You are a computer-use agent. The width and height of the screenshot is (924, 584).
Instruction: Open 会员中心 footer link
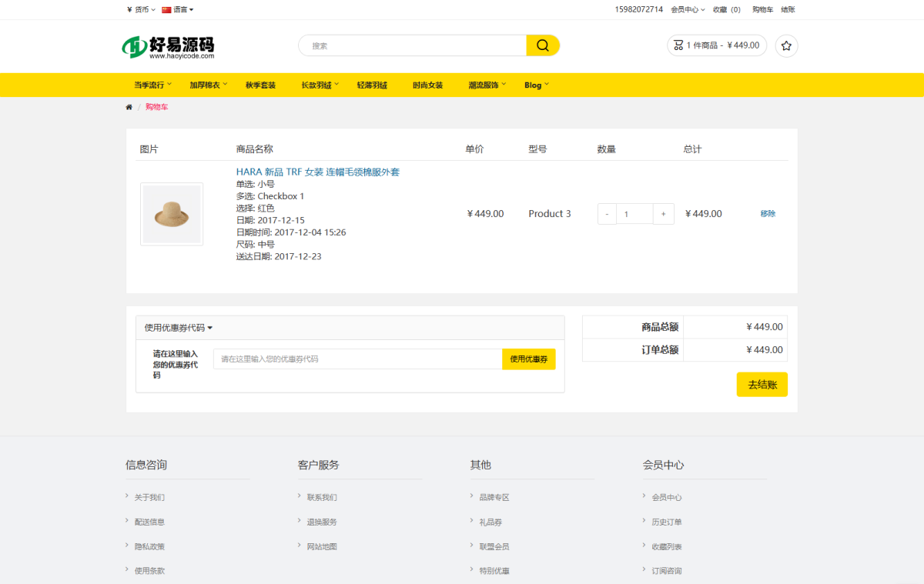click(x=667, y=498)
